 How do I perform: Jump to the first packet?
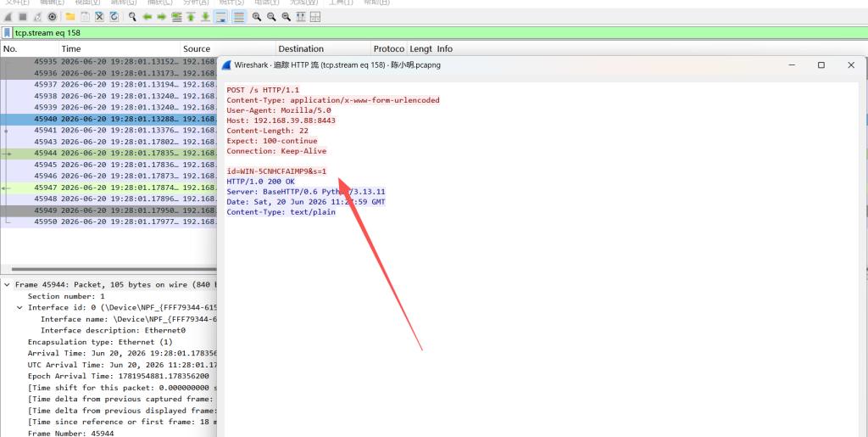tap(191, 17)
